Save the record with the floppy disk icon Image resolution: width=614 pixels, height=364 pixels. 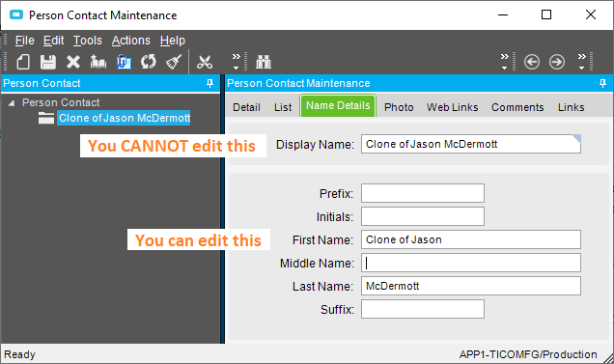(x=48, y=62)
